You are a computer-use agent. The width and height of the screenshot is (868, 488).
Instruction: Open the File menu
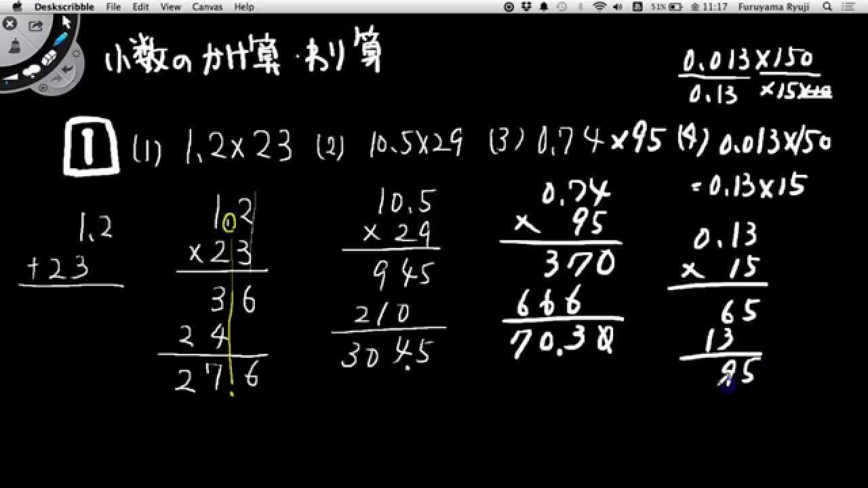pyautogui.click(x=113, y=7)
